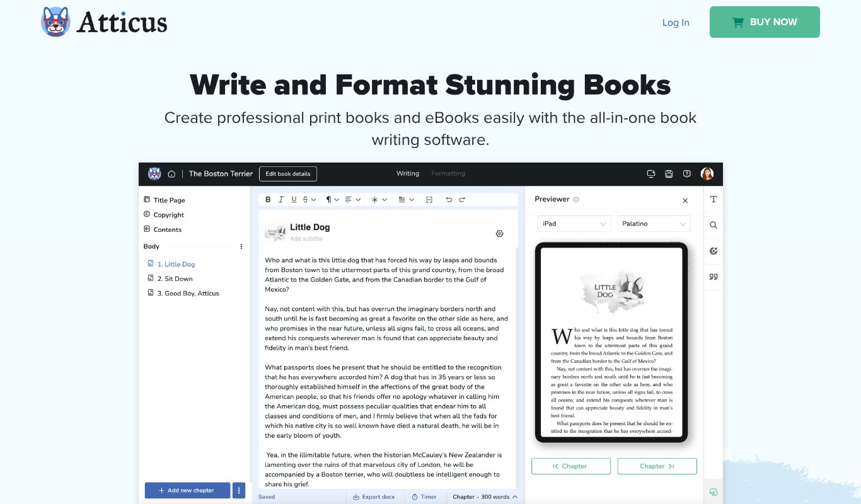This screenshot has width=861, height=504.
Task: Select the Copyright page
Action: [164, 215]
